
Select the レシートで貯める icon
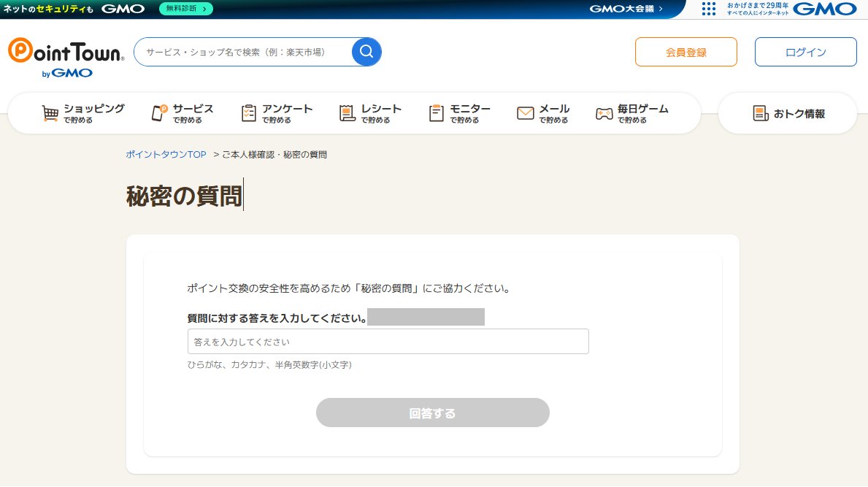point(346,112)
